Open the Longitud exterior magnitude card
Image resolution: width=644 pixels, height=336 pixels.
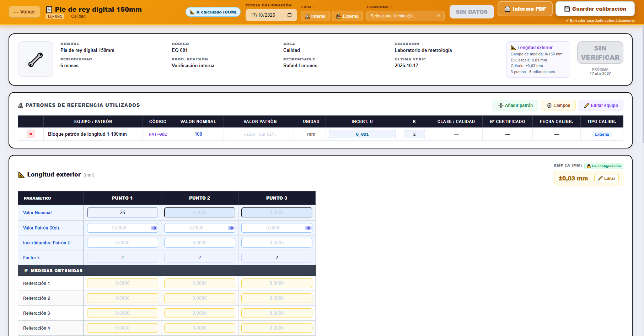(x=538, y=59)
